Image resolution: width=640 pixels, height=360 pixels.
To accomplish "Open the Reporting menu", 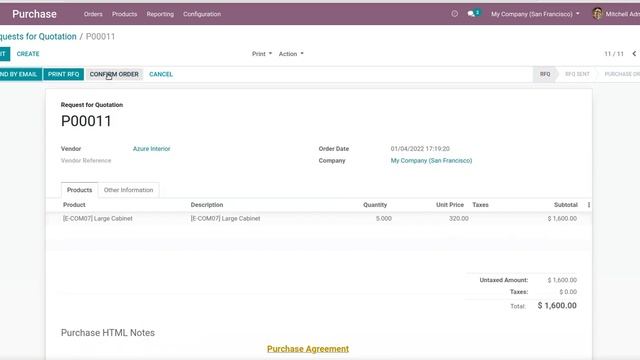I will 160,14.
